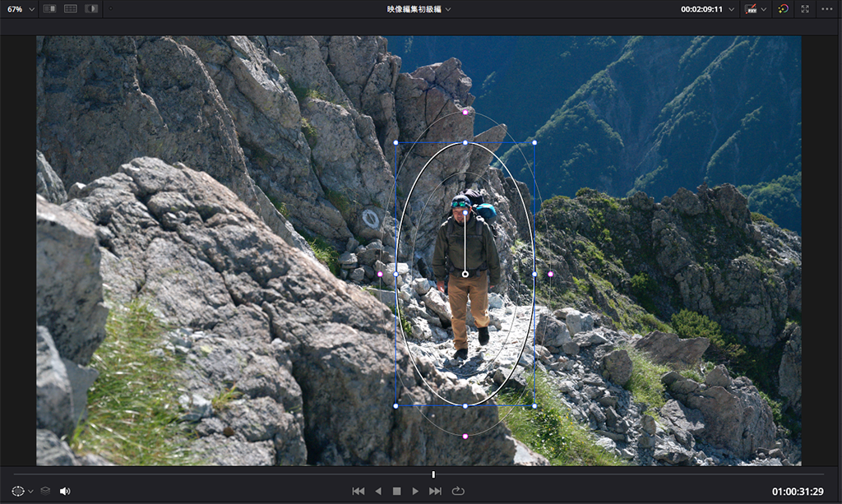Click the 00:02:09:11 source timecode
842x504 pixels.
click(701, 9)
